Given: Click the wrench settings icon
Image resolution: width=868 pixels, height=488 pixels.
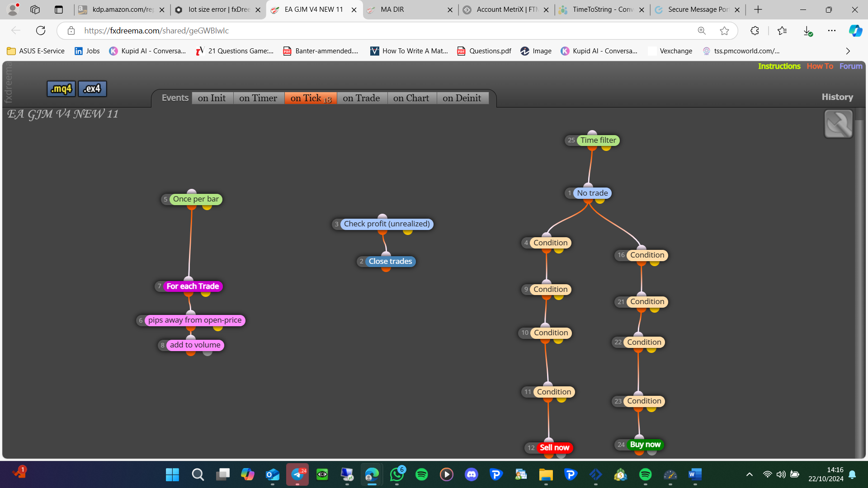Looking at the screenshot, I should [x=839, y=124].
